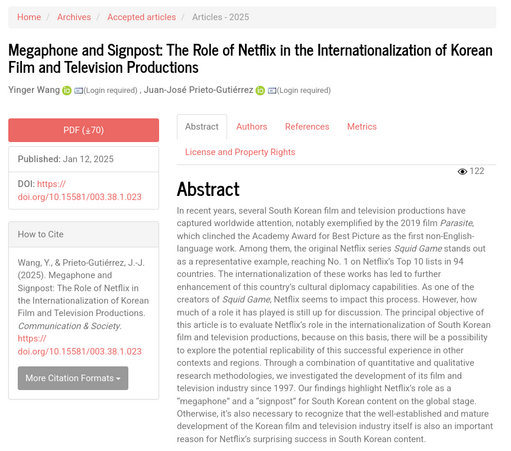Click Juan-José Prieto-Gutiérrez author name
The height and width of the screenshot is (451, 511).
click(x=198, y=90)
